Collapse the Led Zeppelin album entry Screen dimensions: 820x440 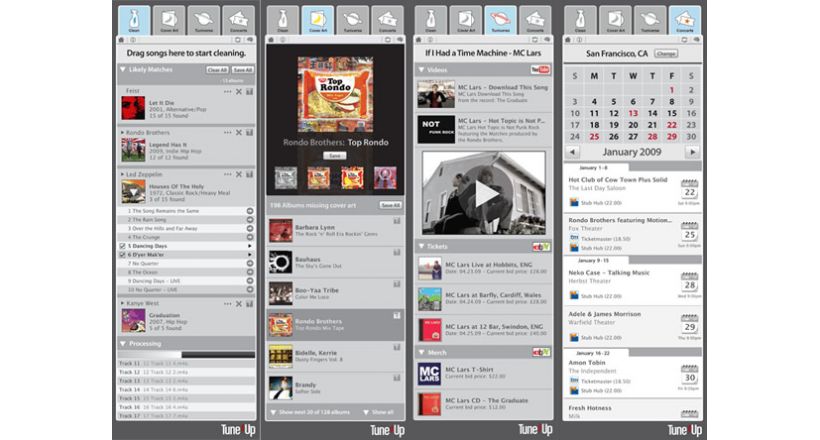(x=122, y=174)
